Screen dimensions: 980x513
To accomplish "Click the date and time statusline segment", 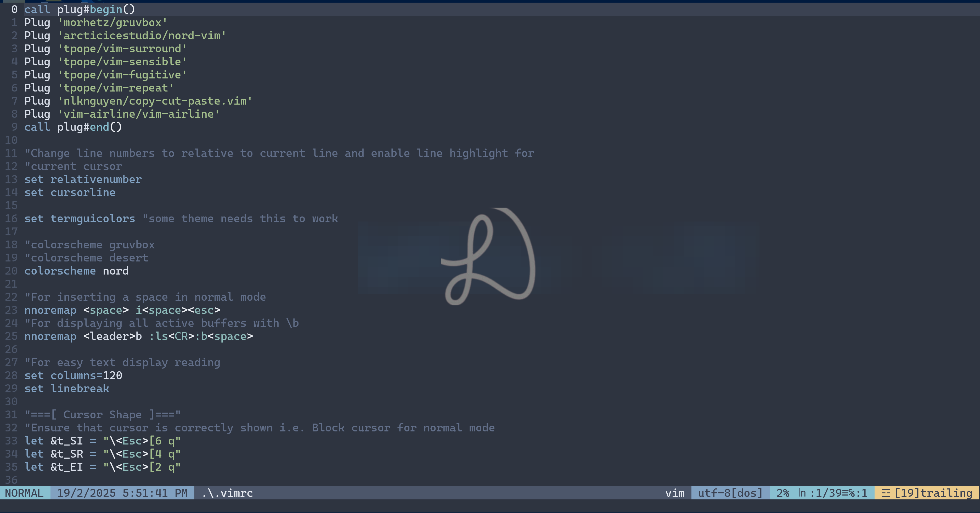I will pyautogui.click(x=122, y=493).
